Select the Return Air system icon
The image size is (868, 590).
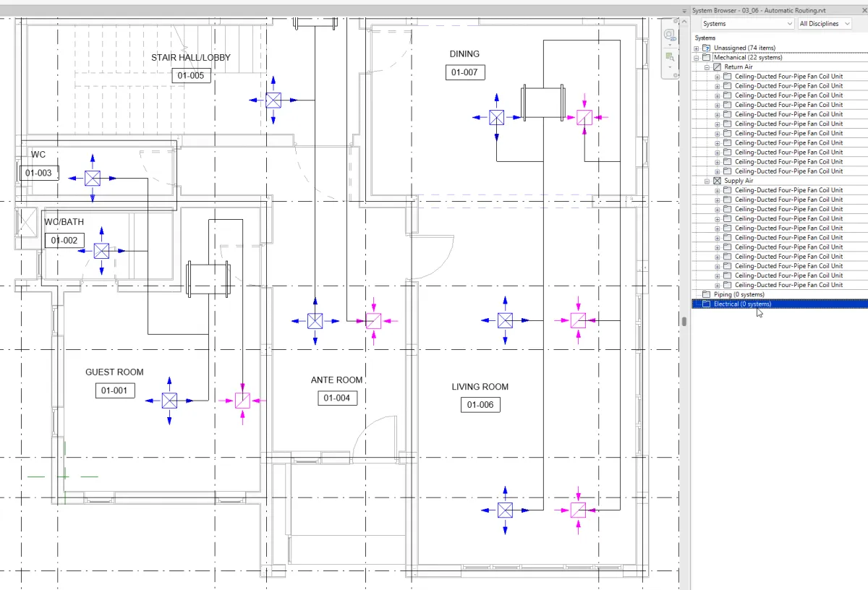tap(718, 67)
